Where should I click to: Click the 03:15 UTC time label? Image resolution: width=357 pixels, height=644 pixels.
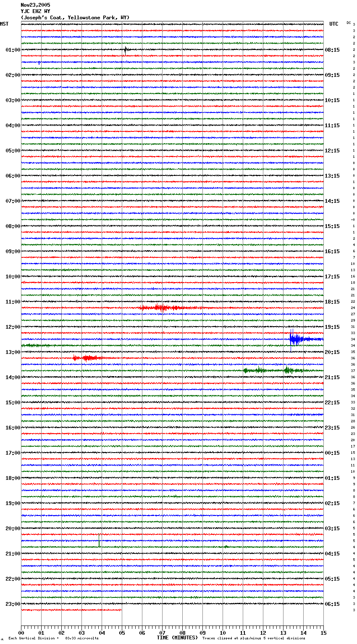[332, 529]
